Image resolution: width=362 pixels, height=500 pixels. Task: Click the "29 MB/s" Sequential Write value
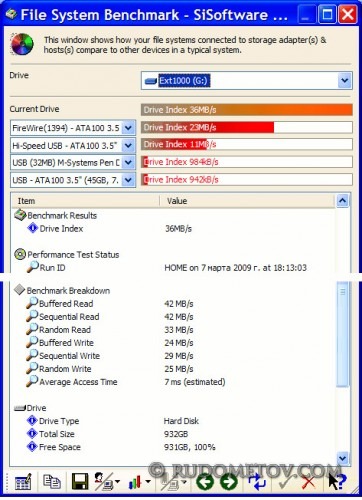click(x=179, y=356)
